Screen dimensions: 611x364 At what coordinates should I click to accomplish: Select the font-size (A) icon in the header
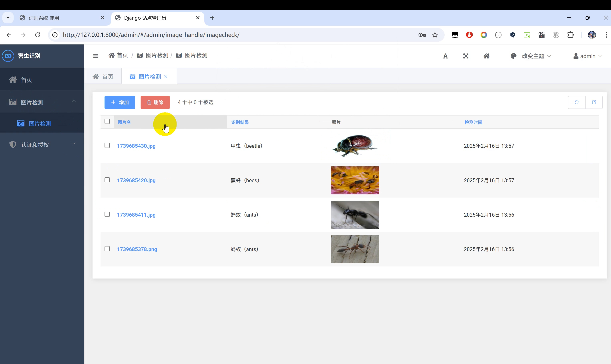point(445,56)
